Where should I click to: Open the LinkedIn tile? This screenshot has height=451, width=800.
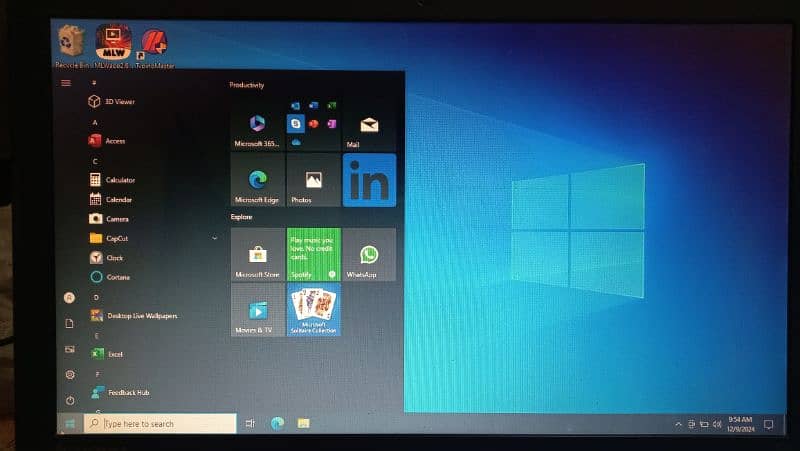coord(368,181)
